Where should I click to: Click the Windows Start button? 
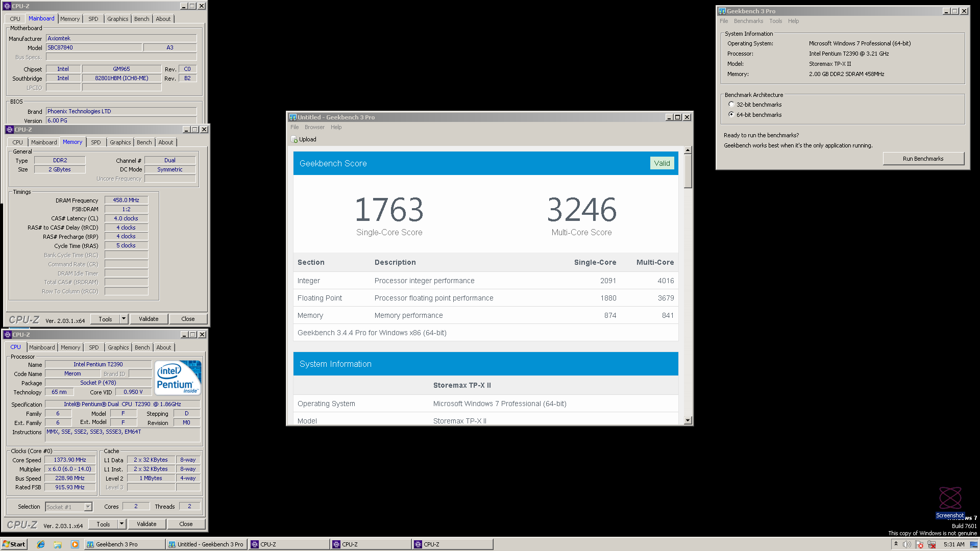pyautogui.click(x=14, y=544)
